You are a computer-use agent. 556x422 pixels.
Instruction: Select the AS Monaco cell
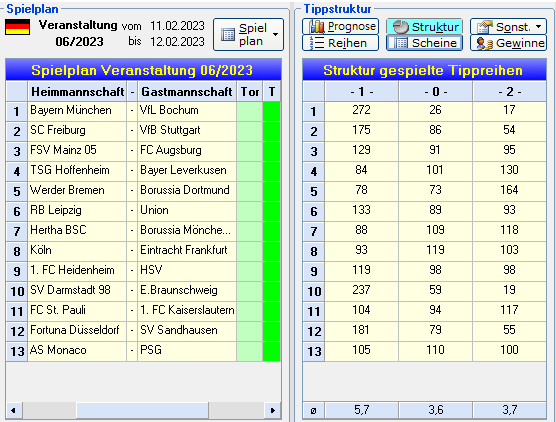tap(77, 351)
